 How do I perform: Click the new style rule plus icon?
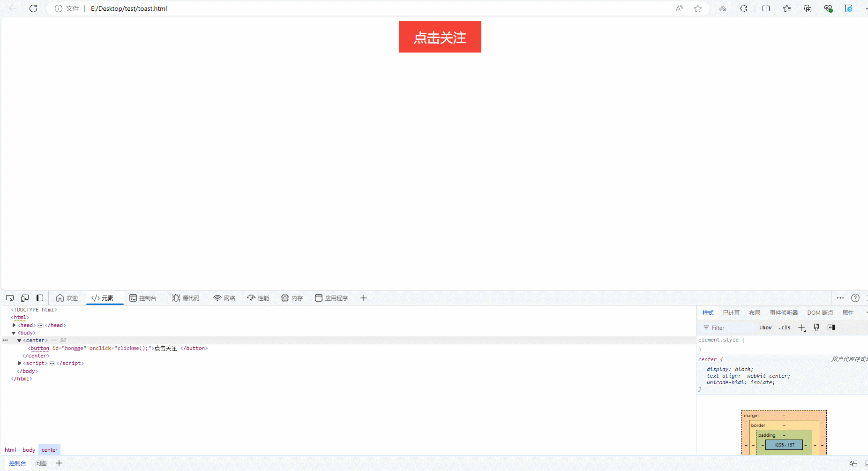pyautogui.click(x=802, y=327)
